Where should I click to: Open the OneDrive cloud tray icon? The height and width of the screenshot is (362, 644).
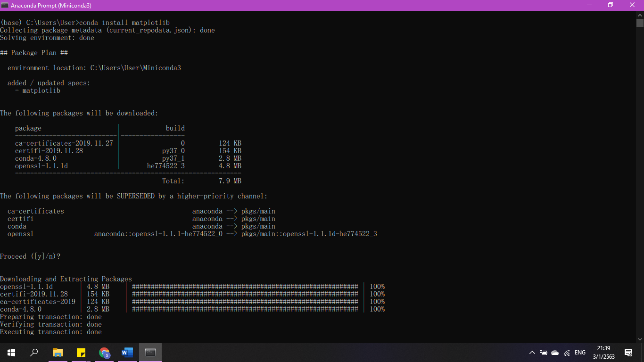(x=555, y=353)
